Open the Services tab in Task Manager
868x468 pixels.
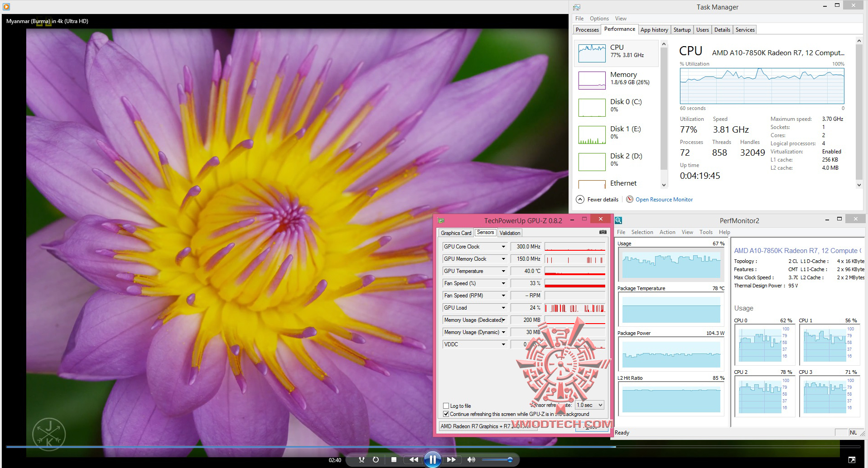745,30
